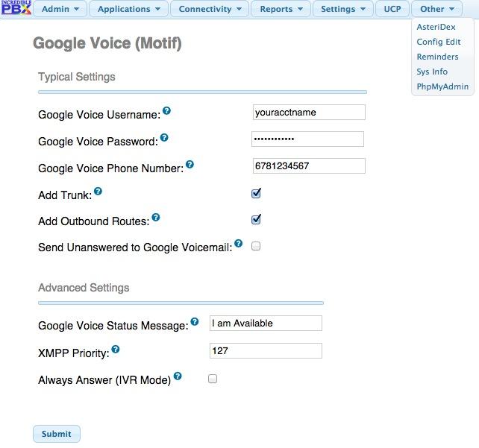Uncheck the Add Trunk checkbox
479x448 pixels.
(x=256, y=193)
